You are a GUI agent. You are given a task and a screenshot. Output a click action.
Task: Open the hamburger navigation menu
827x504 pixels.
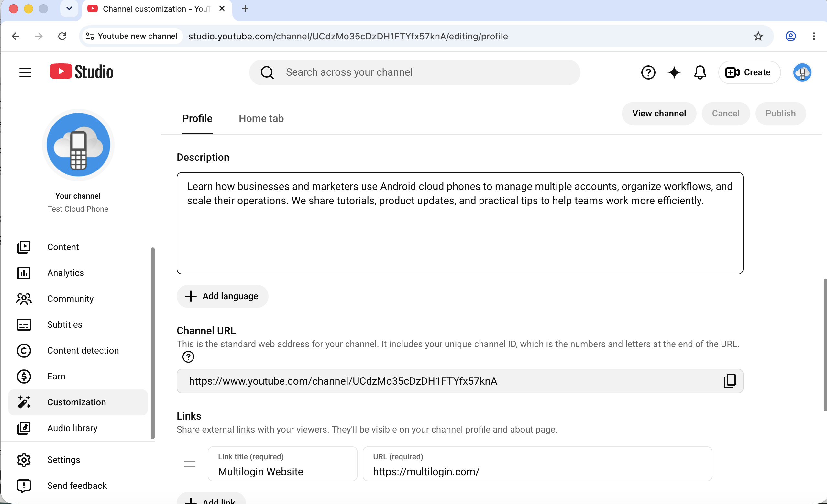tap(25, 72)
